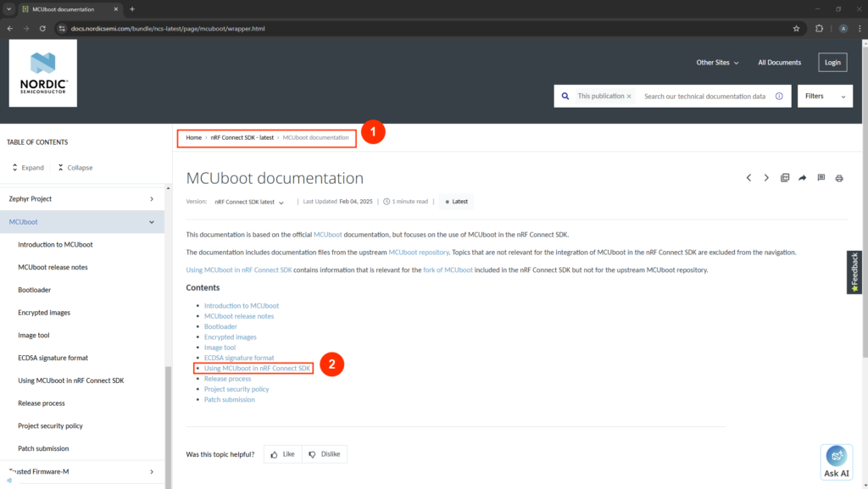This screenshot has height=489, width=868.
Task: Click the add to collection icon
Action: [x=784, y=178]
